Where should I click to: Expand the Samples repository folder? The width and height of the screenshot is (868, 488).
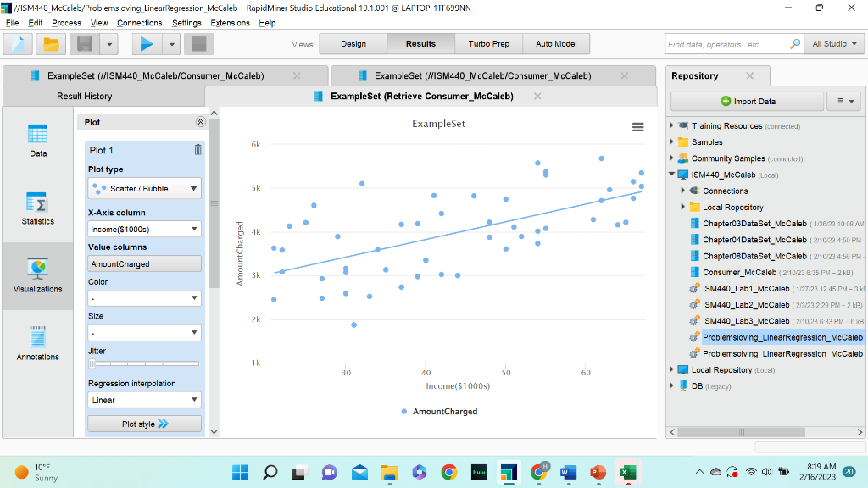(x=671, y=141)
